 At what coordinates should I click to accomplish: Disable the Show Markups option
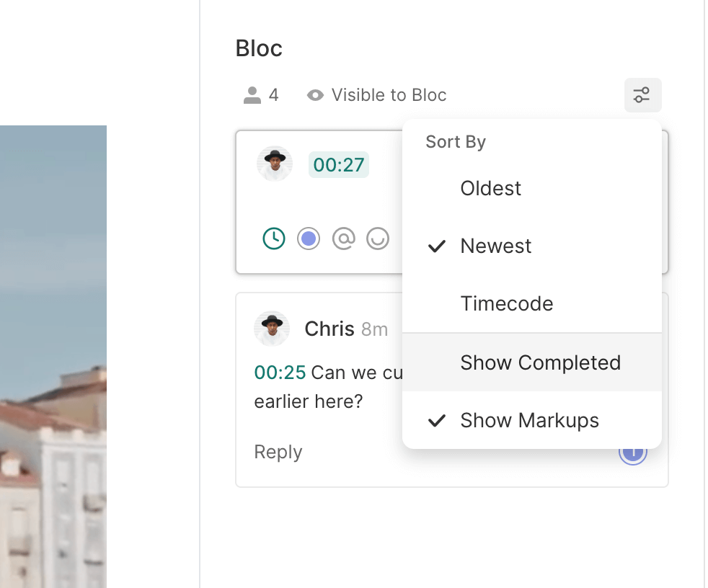click(x=529, y=421)
